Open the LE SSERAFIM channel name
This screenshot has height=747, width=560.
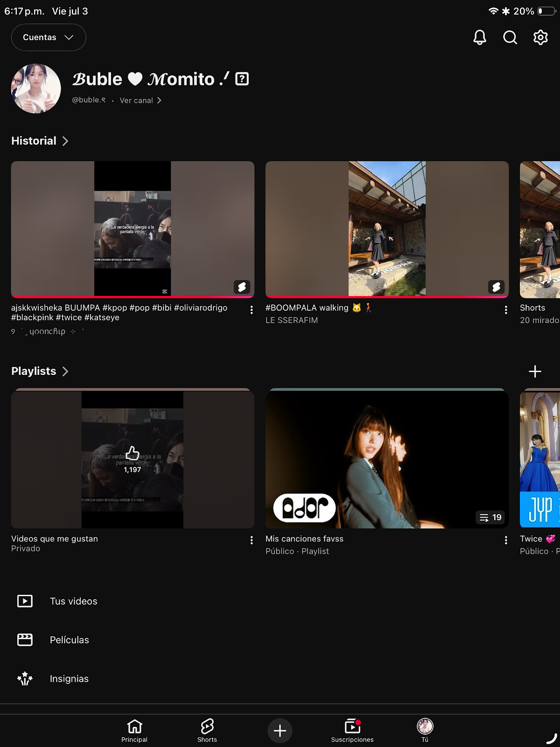tap(292, 320)
